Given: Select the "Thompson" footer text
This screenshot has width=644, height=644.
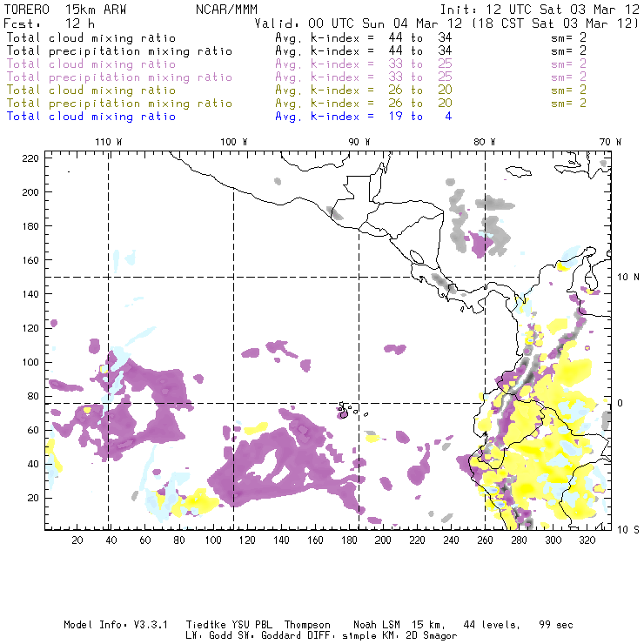Looking at the screenshot, I should tap(307, 625).
